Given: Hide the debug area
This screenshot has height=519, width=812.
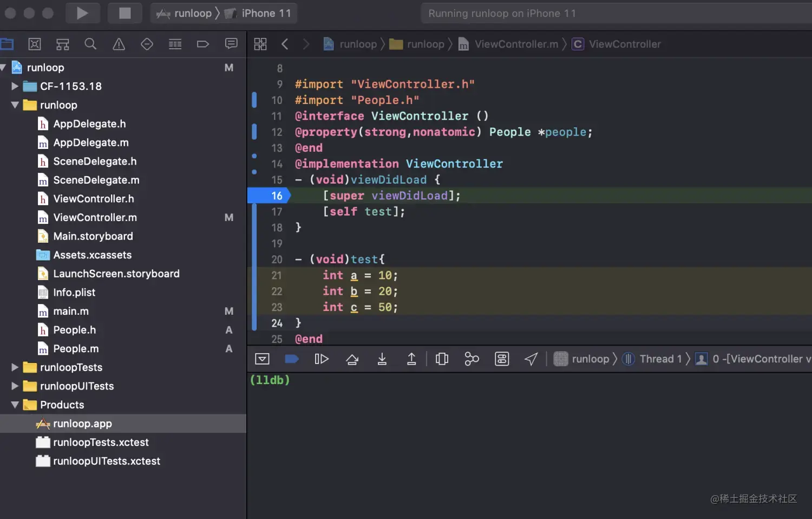Looking at the screenshot, I should pyautogui.click(x=262, y=359).
